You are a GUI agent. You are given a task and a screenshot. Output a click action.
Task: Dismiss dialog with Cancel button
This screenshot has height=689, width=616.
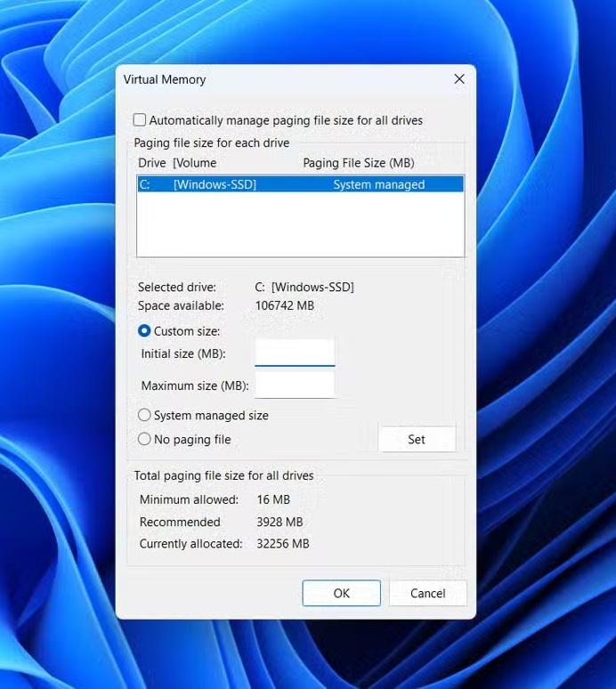pos(427,593)
